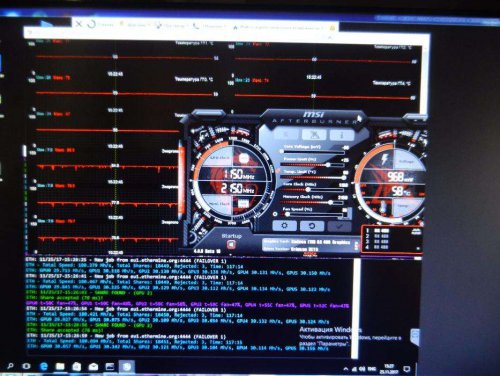Click the X icon in the top remote toolbar

(79, 24)
